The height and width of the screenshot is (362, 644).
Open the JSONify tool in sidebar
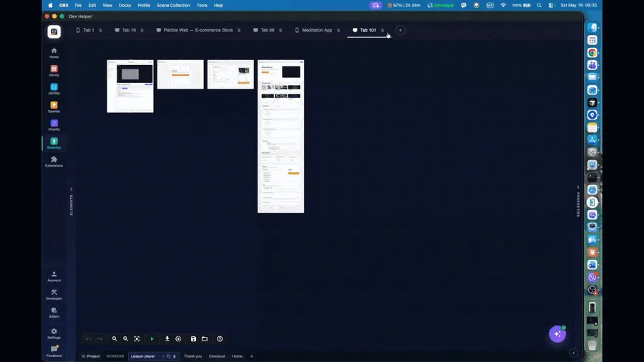[x=54, y=89]
